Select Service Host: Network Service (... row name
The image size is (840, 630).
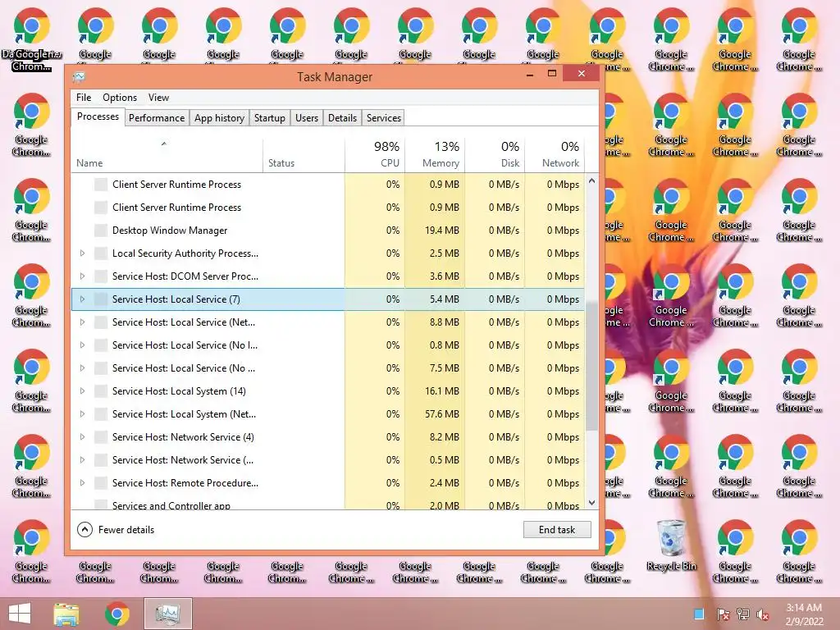pyautogui.click(x=183, y=460)
